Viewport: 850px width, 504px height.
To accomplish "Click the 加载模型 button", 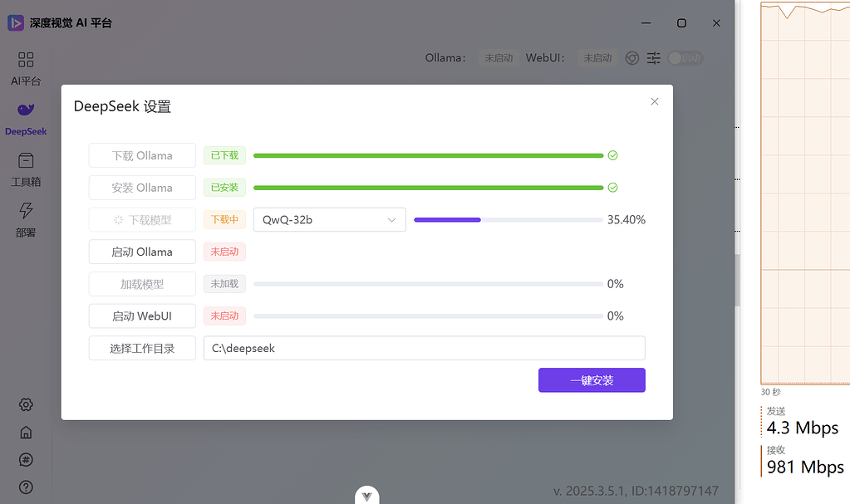I will [142, 284].
